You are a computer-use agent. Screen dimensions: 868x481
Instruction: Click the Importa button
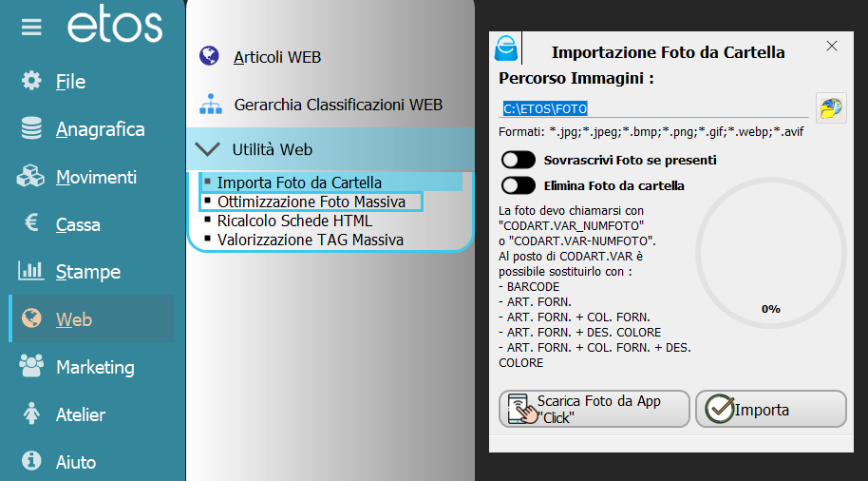click(770, 409)
